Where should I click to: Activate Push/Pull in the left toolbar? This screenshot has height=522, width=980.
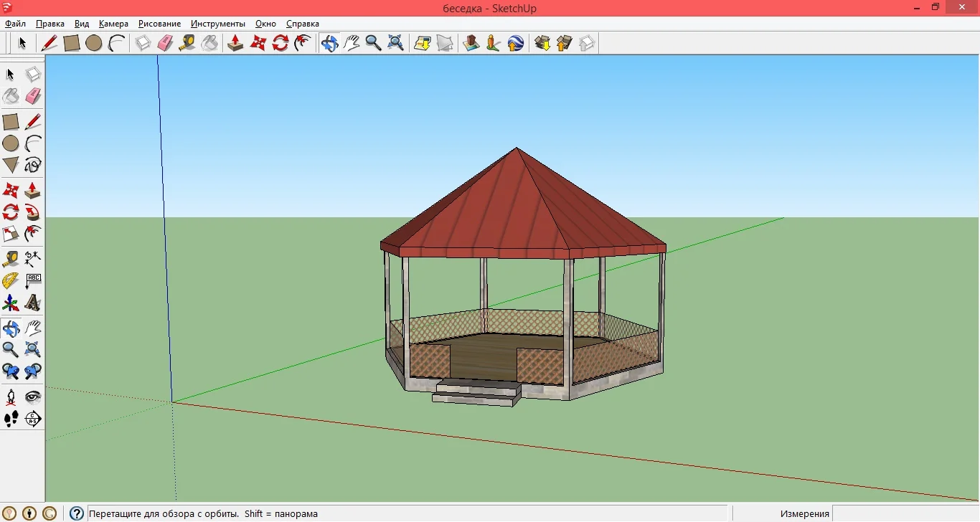point(33,191)
